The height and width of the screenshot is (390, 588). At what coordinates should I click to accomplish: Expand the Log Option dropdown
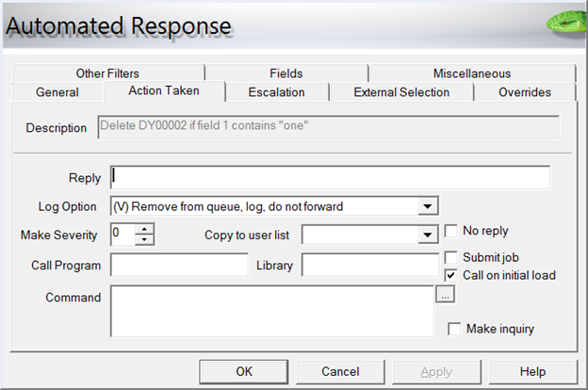pyautogui.click(x=427, y=205)
